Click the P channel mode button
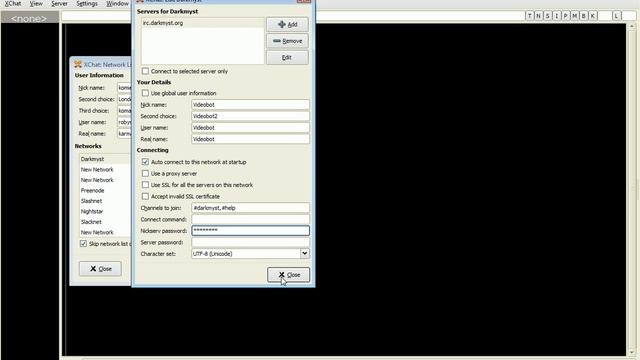 click(565, 16)
